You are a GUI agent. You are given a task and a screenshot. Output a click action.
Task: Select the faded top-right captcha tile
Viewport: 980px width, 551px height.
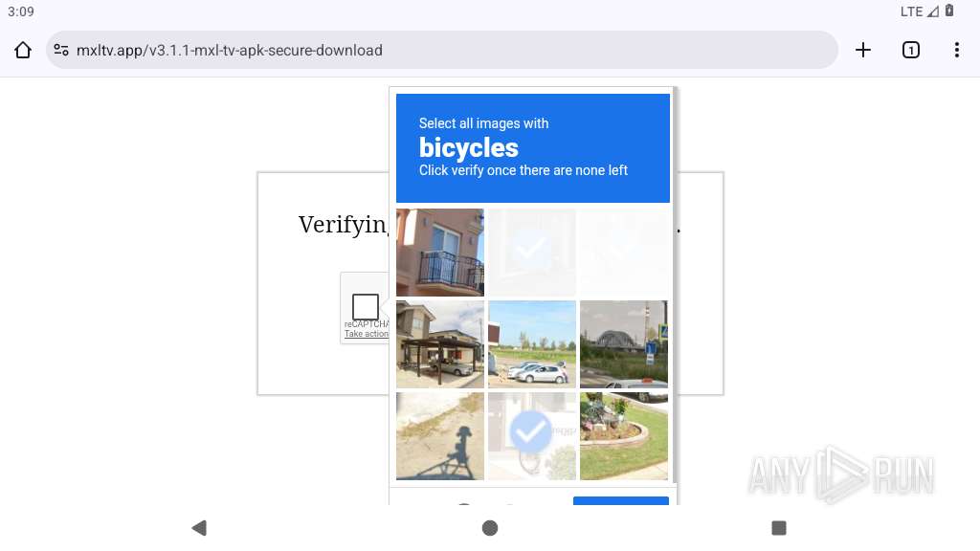pyautogui.click(x=624, y=253)
